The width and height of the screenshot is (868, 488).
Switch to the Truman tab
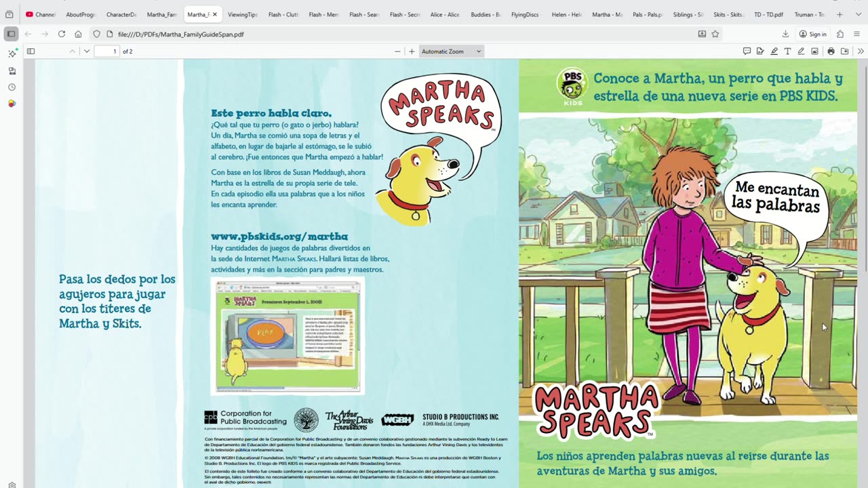809,14
